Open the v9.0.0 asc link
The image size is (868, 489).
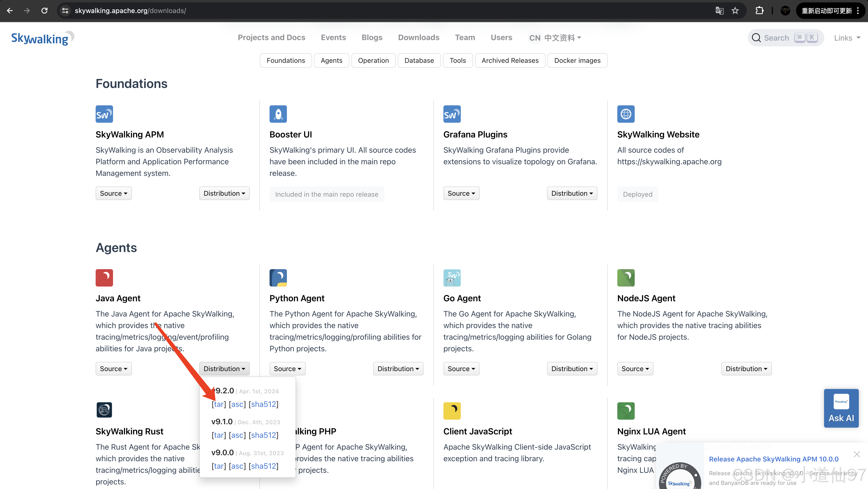237,466
